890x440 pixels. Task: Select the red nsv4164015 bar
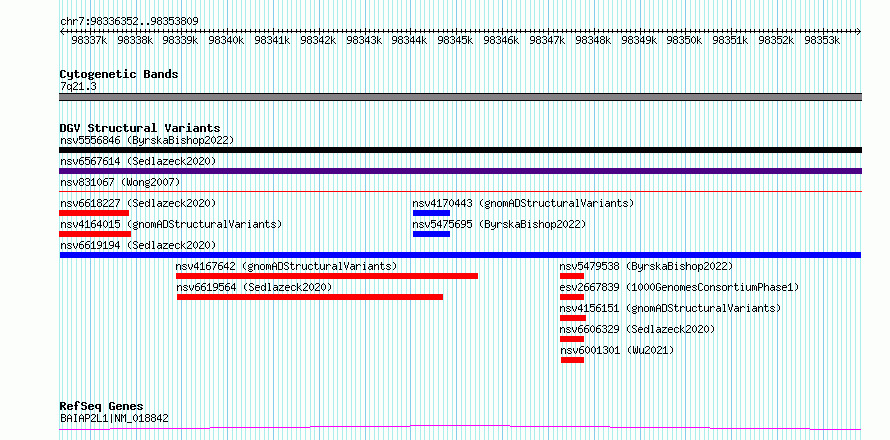[95, 234]
